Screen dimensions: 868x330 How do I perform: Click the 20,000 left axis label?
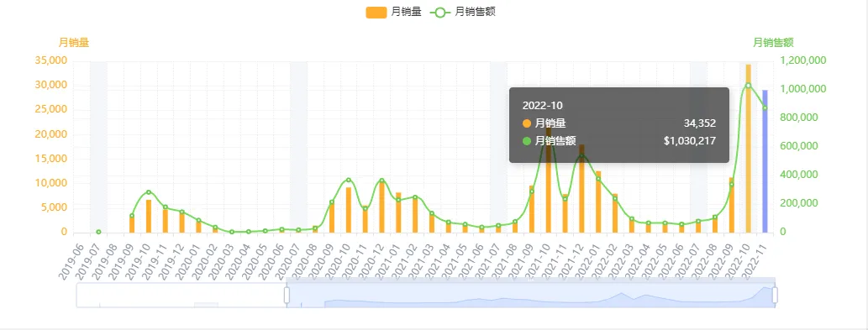(51, 134)
